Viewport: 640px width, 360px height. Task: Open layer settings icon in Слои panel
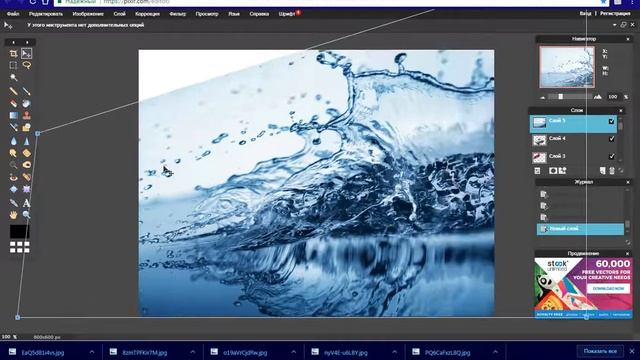click(x=538, y=171)
